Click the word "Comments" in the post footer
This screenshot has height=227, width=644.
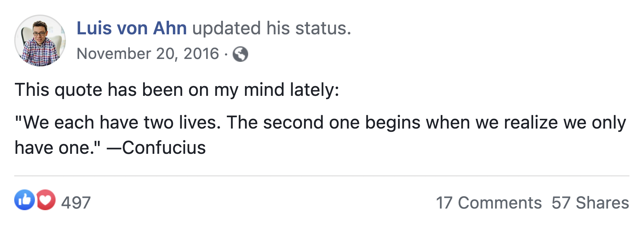500,203
